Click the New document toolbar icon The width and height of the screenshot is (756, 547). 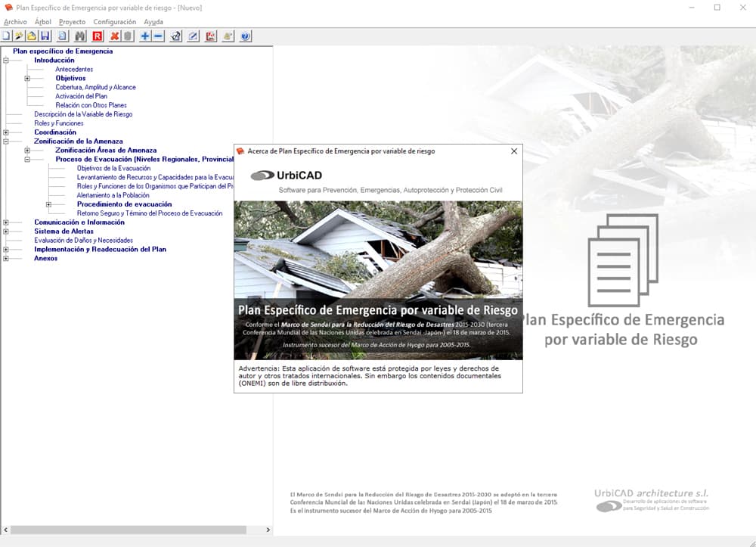pyautogui.click(x=6, y=36)
